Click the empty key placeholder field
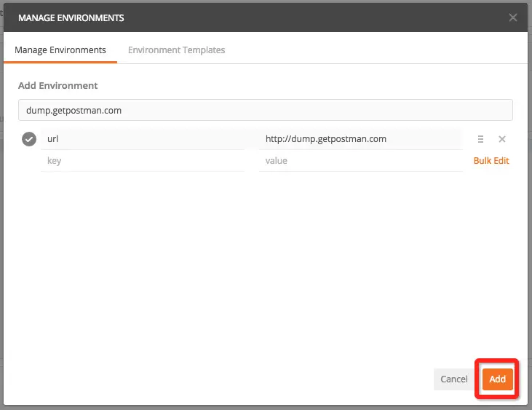The image size is (532, 410). coord(143,160)
